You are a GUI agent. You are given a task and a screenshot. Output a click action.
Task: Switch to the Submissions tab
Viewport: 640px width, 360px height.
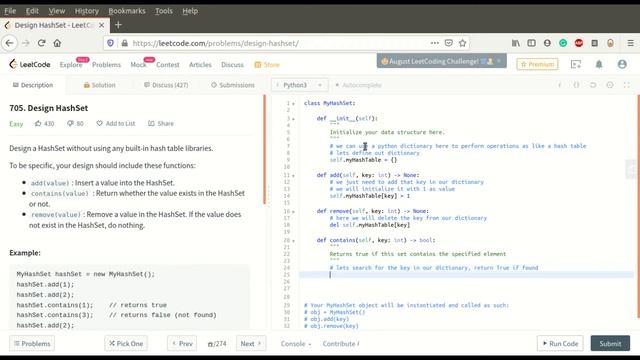click(233, 85)
